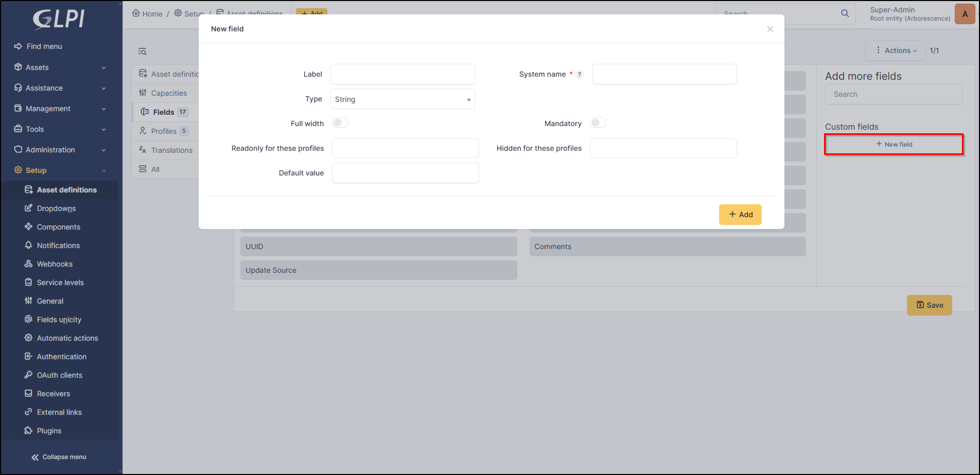The height and width of the screenshot is (475, 980).
Task: Click the Plugins puzzle icon
Action: [29, 431]
